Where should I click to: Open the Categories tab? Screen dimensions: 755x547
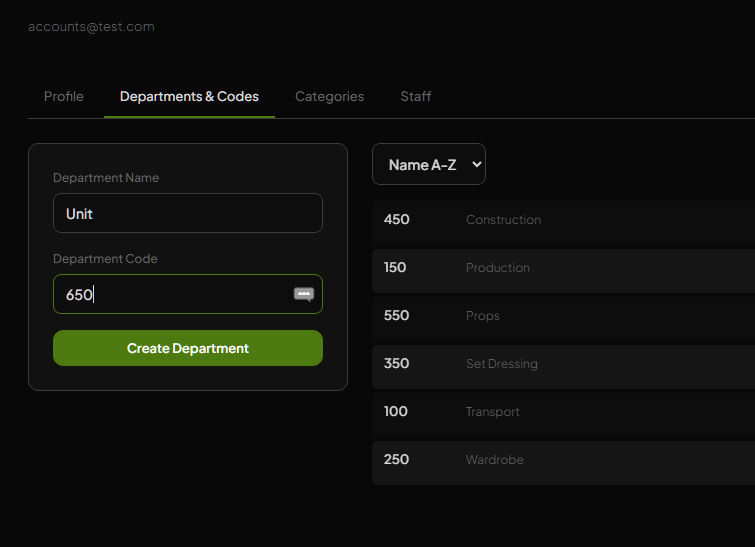(x=329, y=97)
